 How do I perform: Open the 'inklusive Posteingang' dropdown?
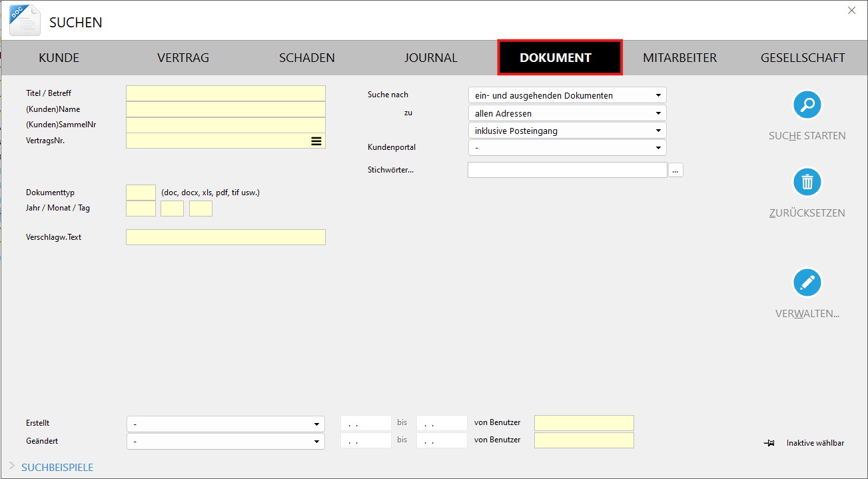[x=566, y=131]
